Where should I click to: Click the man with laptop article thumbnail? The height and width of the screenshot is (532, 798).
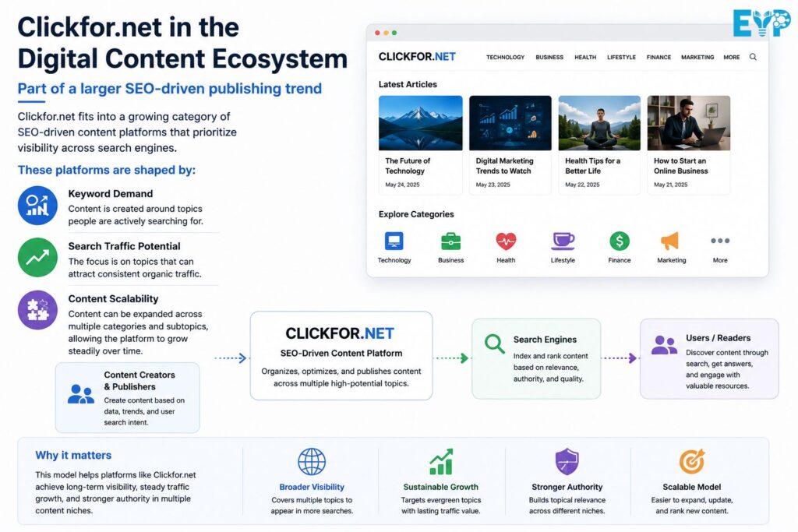coord(689,123)
